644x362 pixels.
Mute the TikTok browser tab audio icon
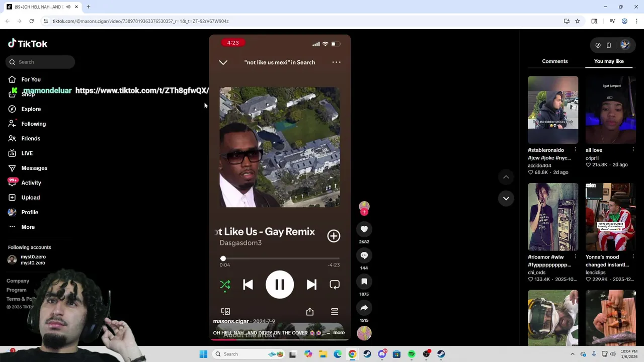[x=68, y=7]
